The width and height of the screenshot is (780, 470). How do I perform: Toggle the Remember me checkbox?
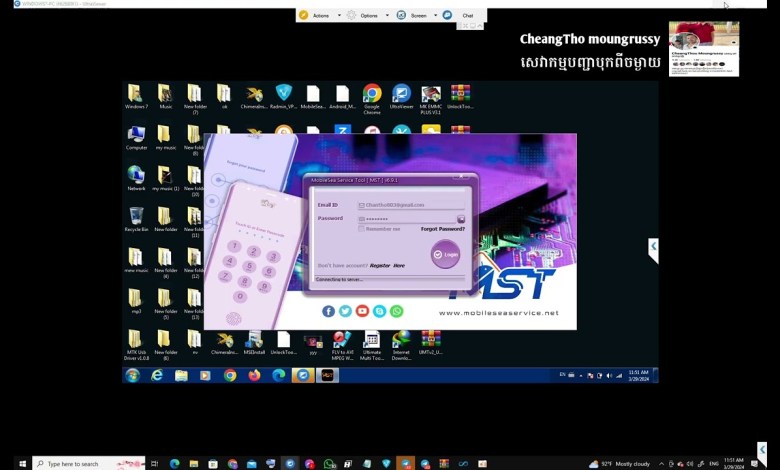point(362,229)
